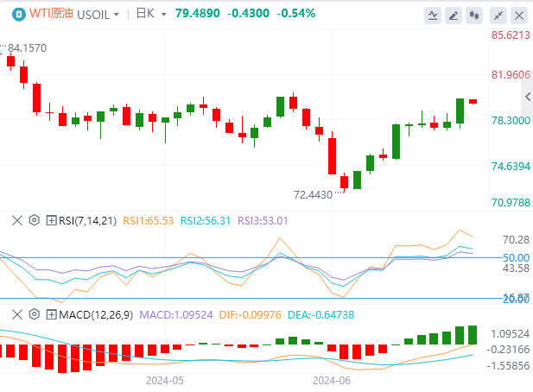Expand the side panel chevron
This screenshot has width=533, height=392.
528,97
